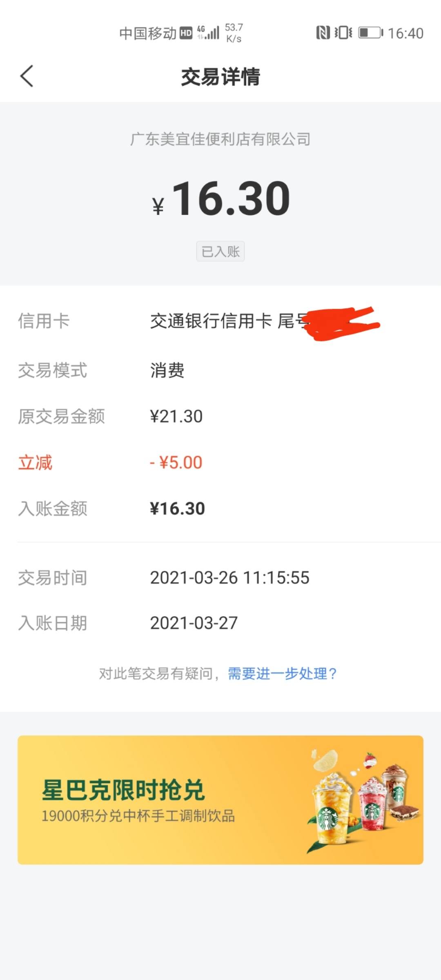The height and width of the screenshot is (980, 441).
Task: Select the 交通银行信用卡 card row
Action: pyautogui.click(x=220, y=321)
